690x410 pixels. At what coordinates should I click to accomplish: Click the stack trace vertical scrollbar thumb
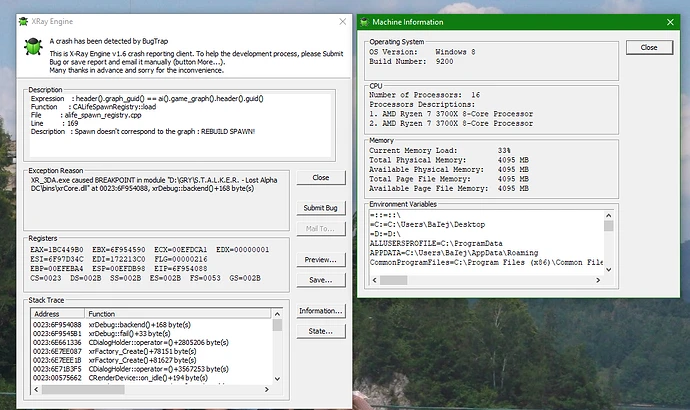click(277, 325)
